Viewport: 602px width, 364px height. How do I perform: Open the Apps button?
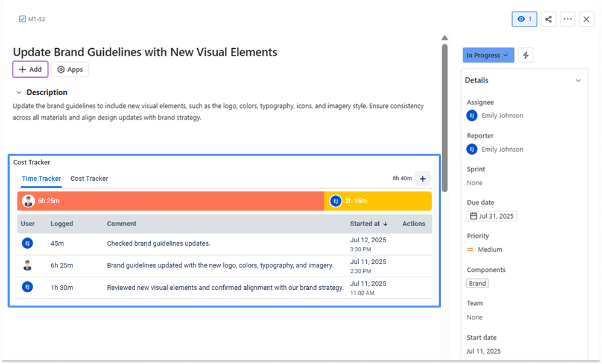[x=70, y=69]
